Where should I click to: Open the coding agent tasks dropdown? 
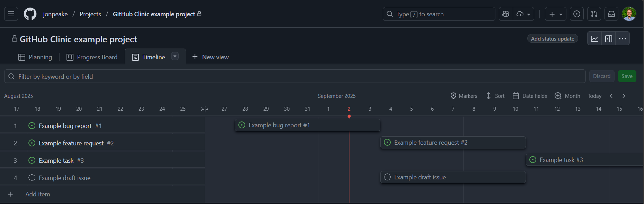click(523, 14)
